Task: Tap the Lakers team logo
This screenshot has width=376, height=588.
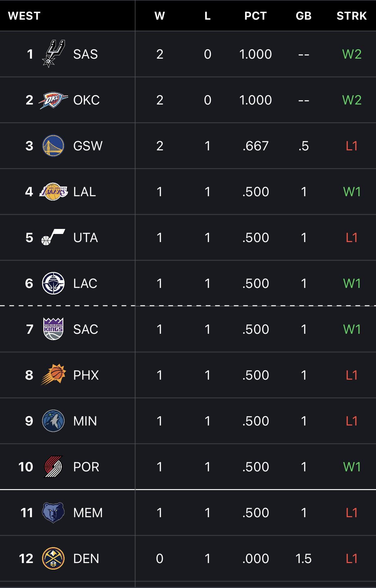Action: 53,192
